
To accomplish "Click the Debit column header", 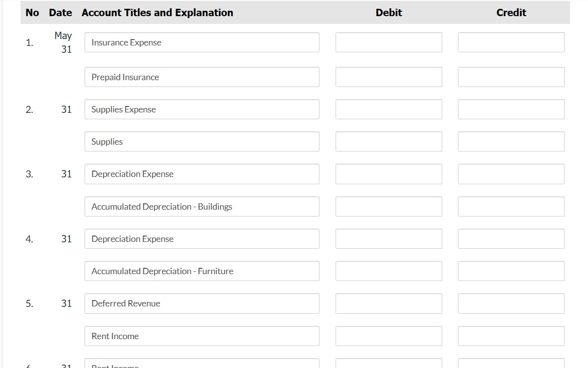I will (389, 13).
